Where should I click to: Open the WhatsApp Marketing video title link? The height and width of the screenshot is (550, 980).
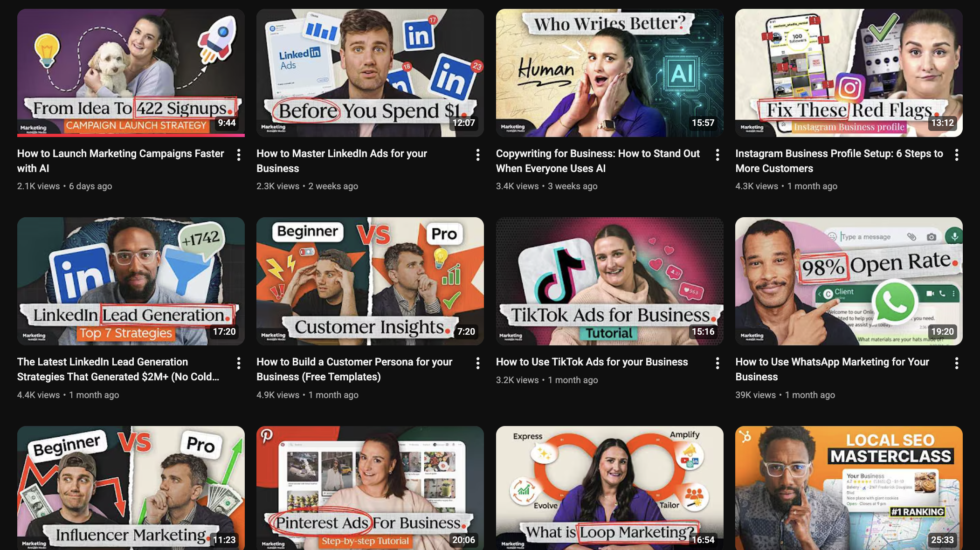click(832, 369)
